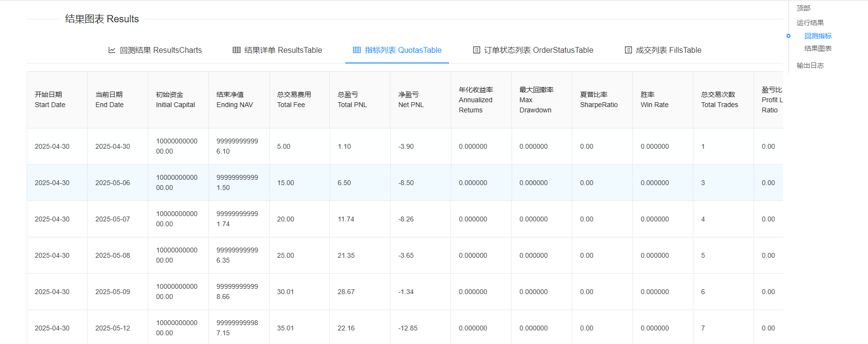The image size is (868, 344).
Task: Jump to 输出日志 section
Action: coord(810,65)
